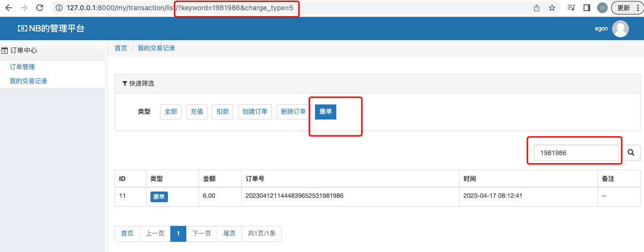Open the 订单中心 sidebar section
Viewport: 644px width, 252px height.
click(x=24, y=50)
